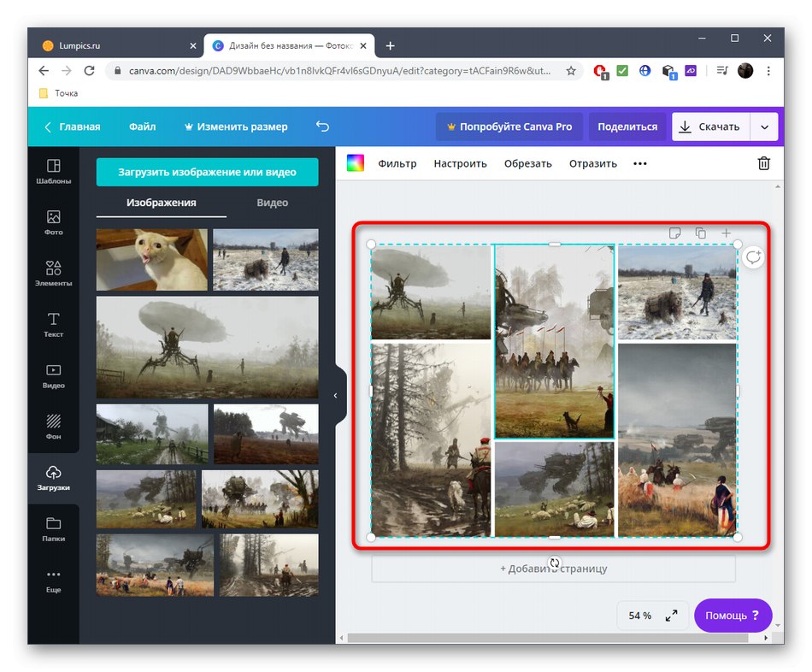Open the Настроить adjustment options

[461, 164]
